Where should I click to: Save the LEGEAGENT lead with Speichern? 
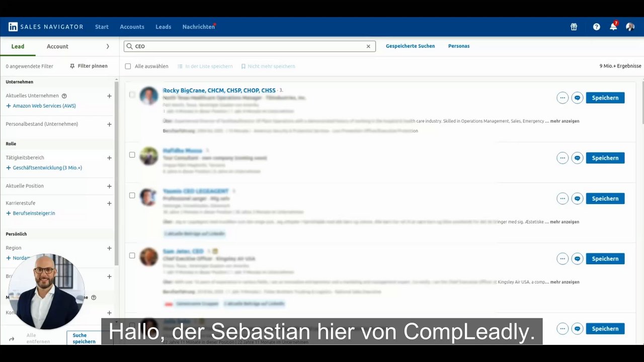click(605, 199)
